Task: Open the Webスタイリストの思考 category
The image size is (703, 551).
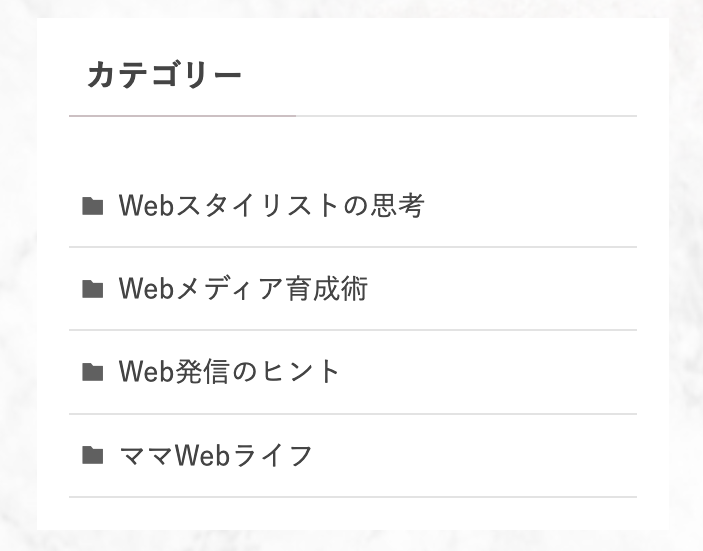Action: pos(271,206)
